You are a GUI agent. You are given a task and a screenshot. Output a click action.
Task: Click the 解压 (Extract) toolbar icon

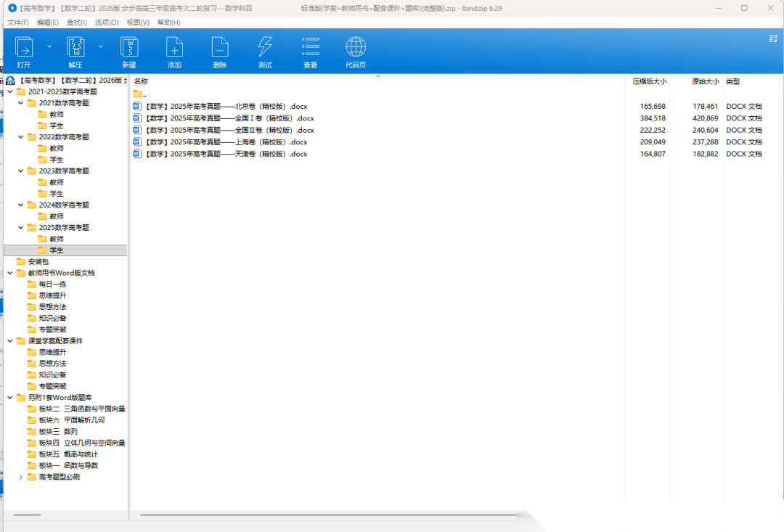tap(75, 49)
